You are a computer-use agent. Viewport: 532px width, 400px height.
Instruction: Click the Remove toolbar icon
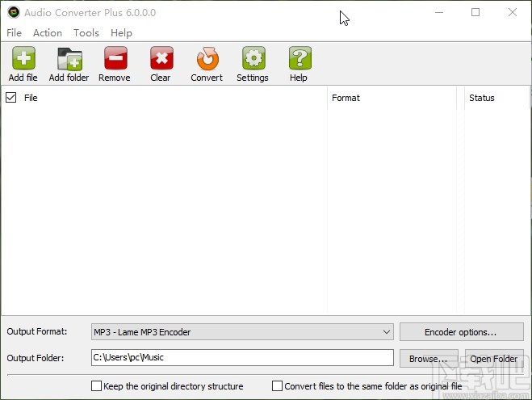click(115, 58)
